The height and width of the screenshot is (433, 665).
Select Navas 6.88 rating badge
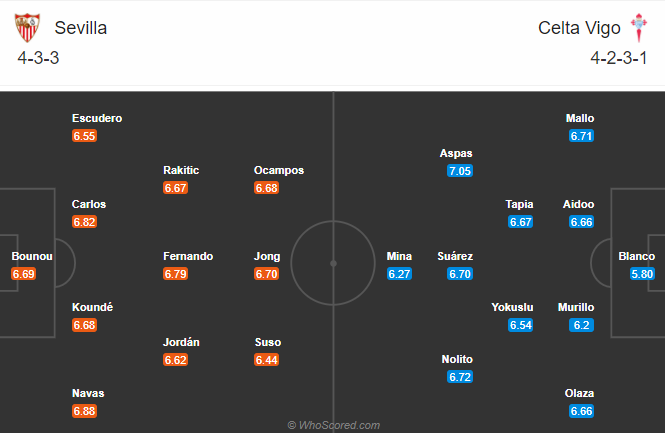[84, 411]
